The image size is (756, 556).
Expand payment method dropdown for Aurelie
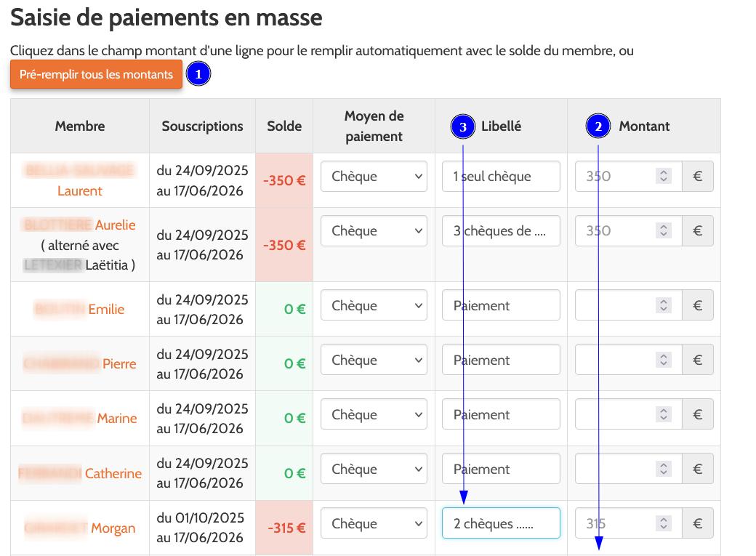374,231
